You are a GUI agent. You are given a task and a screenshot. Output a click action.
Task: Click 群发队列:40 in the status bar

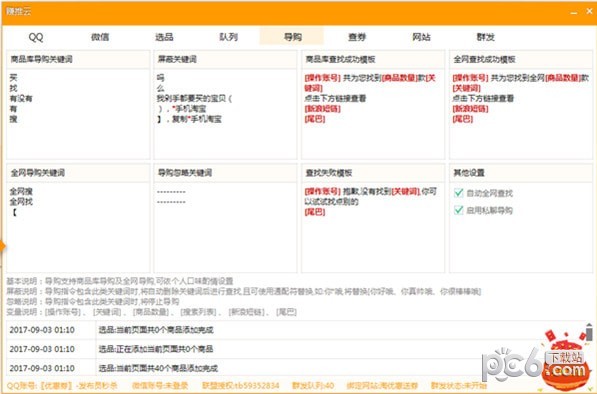313,386
